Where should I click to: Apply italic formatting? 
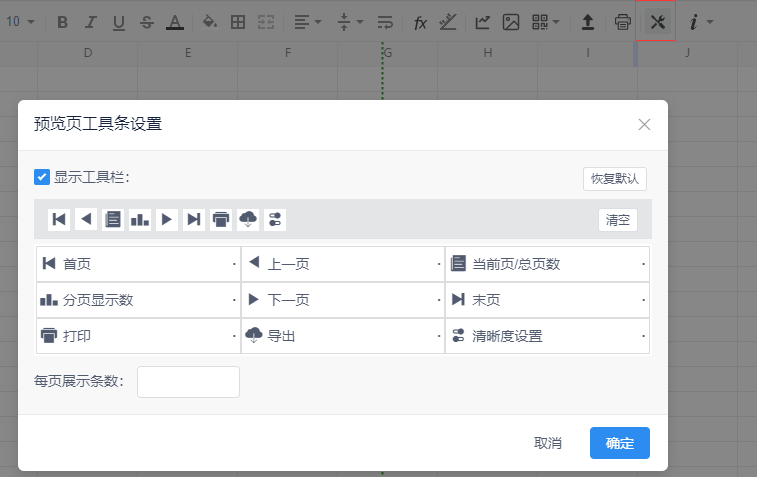coord(90,22)
